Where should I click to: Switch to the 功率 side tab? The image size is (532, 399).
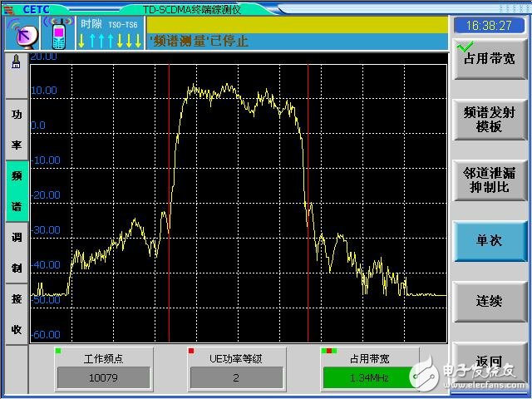click(17, 129)
